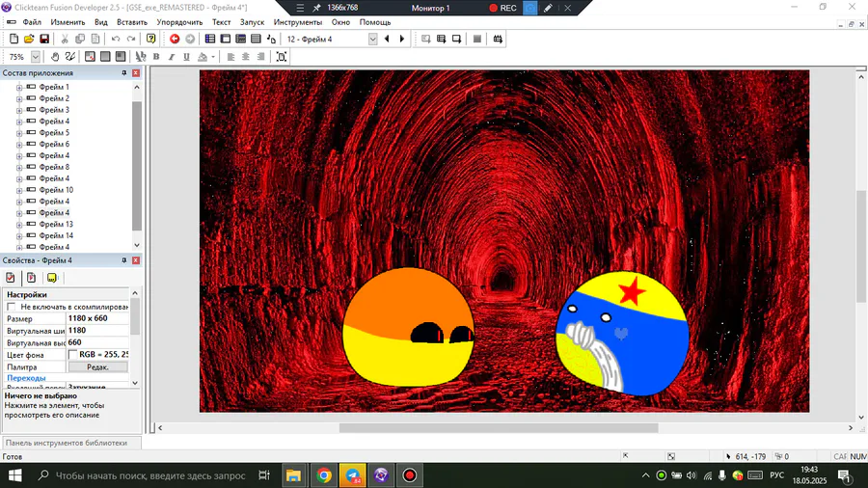Build and run the application icon

(x=498, y=39)
